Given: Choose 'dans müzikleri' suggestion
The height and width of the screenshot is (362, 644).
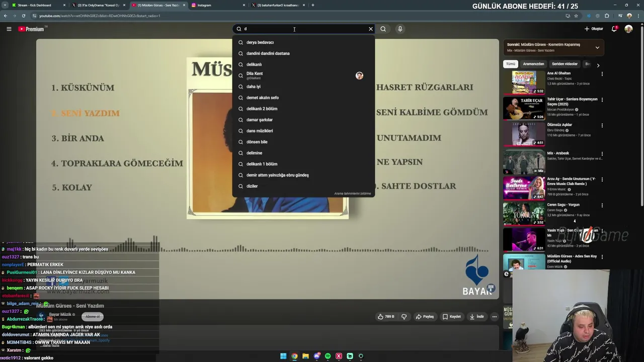Looking at the screenshot, I should click(304, 131).
